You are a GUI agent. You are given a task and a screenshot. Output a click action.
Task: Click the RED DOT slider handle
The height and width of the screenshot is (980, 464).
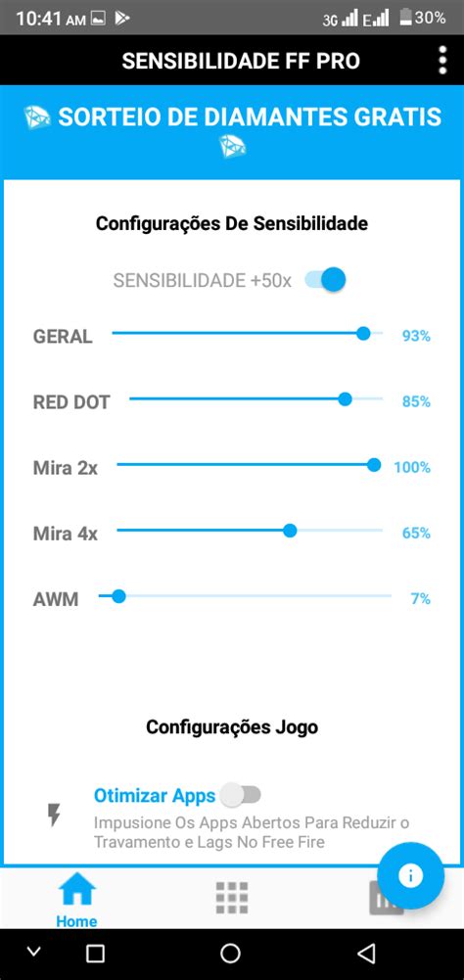tap(345, 400)
